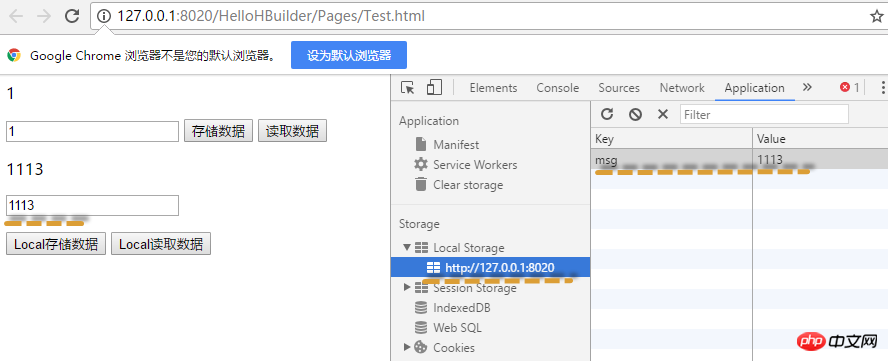View the site info icon in address bar

tap(104, 16)
